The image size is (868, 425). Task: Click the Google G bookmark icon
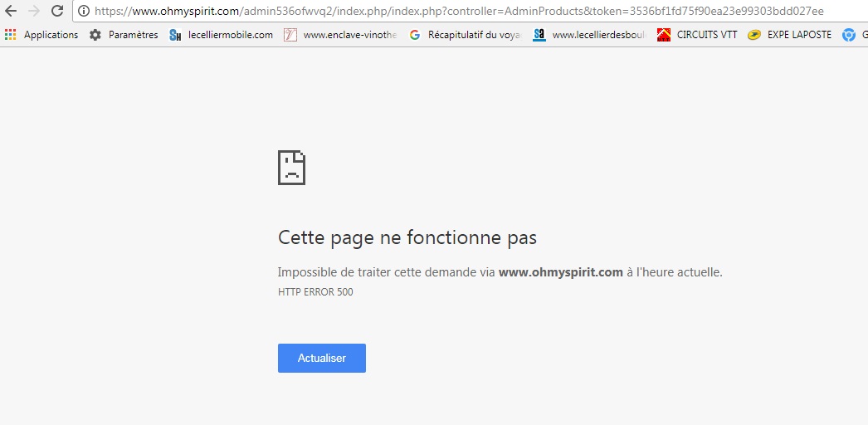click(415, 35)
